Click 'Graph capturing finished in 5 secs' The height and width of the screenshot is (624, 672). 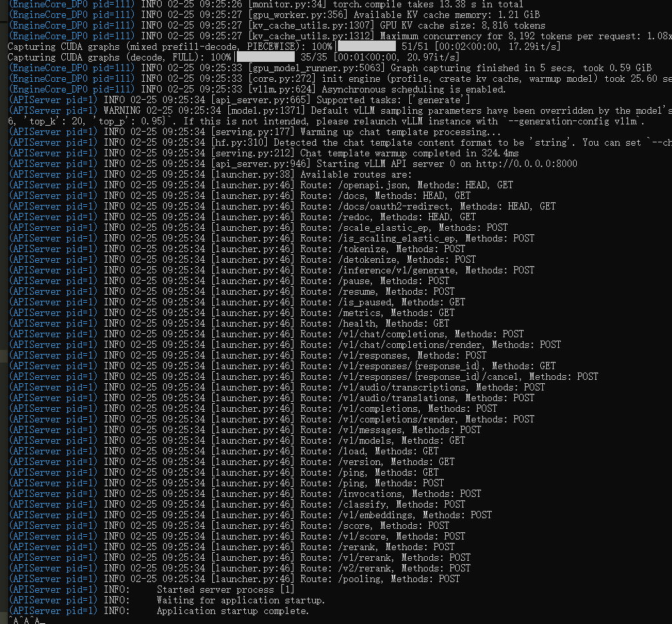[x=484, y=68]
